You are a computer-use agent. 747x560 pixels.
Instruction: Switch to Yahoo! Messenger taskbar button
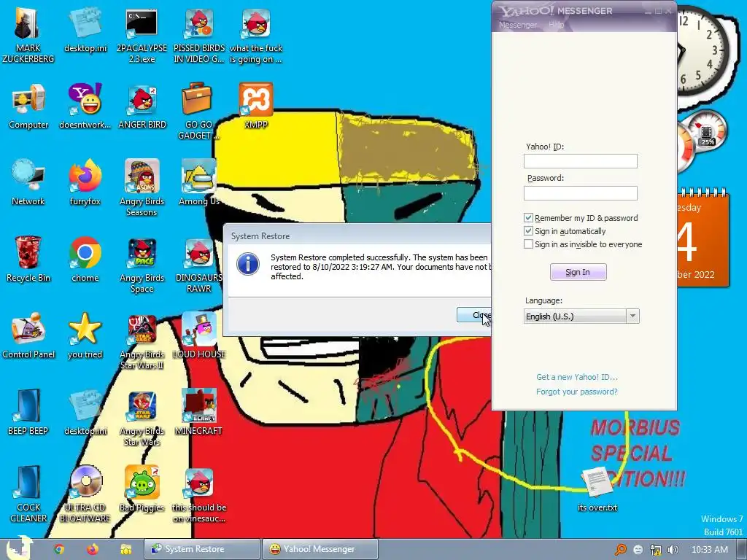click(x=320, y=549)
